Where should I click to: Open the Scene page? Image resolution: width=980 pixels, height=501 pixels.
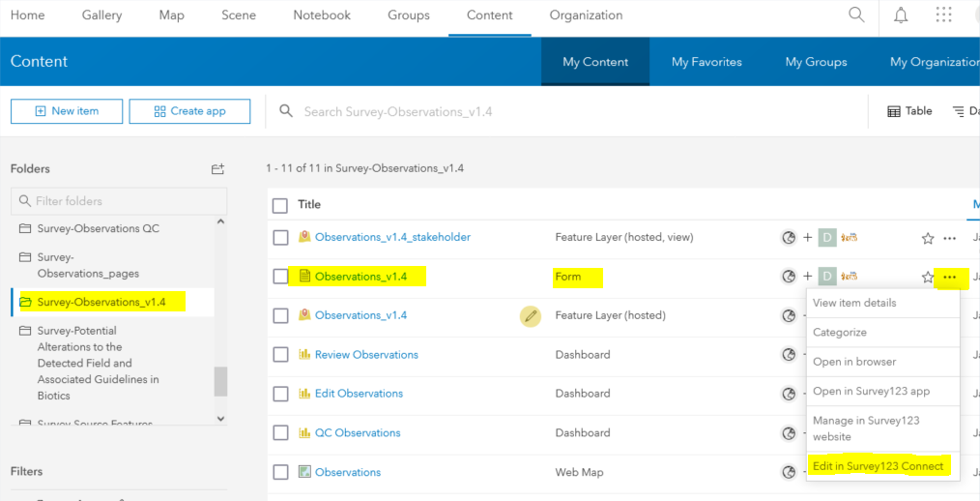pyautogui.click(x=239, y=15)
